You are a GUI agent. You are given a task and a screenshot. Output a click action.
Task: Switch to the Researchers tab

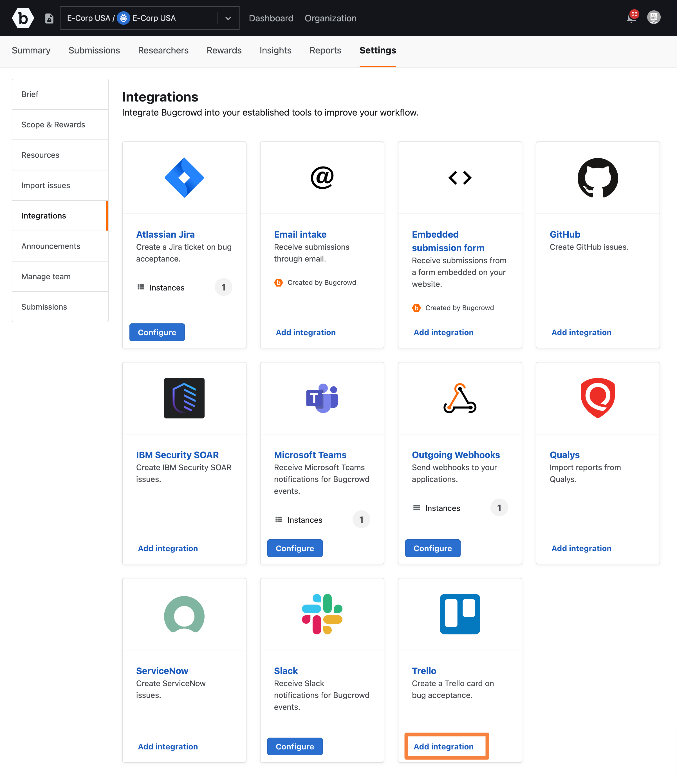[x=163, y=50]
